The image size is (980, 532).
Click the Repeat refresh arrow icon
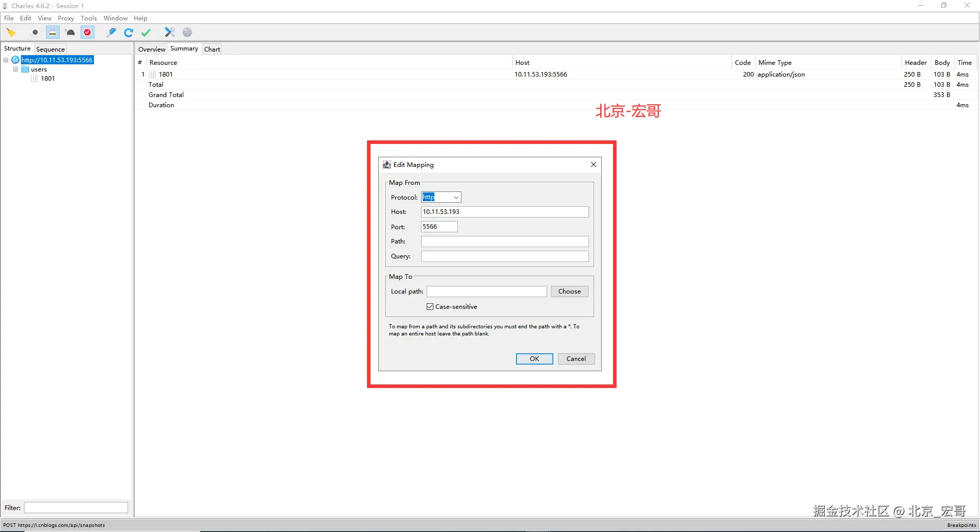[x=129, y=33]
